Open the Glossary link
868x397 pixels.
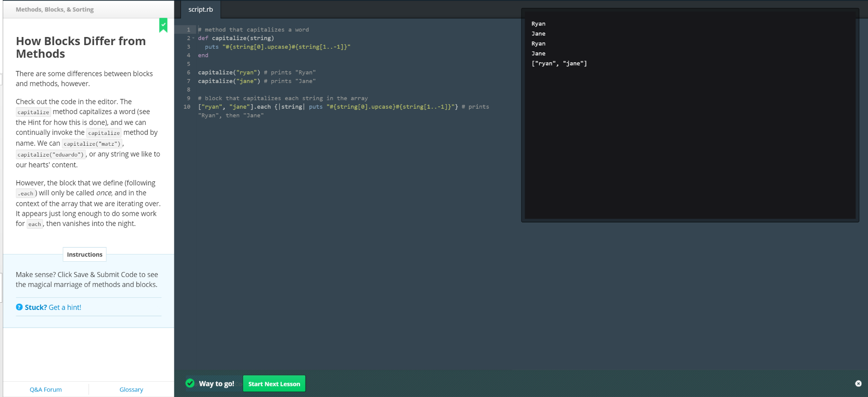point(131,389)
